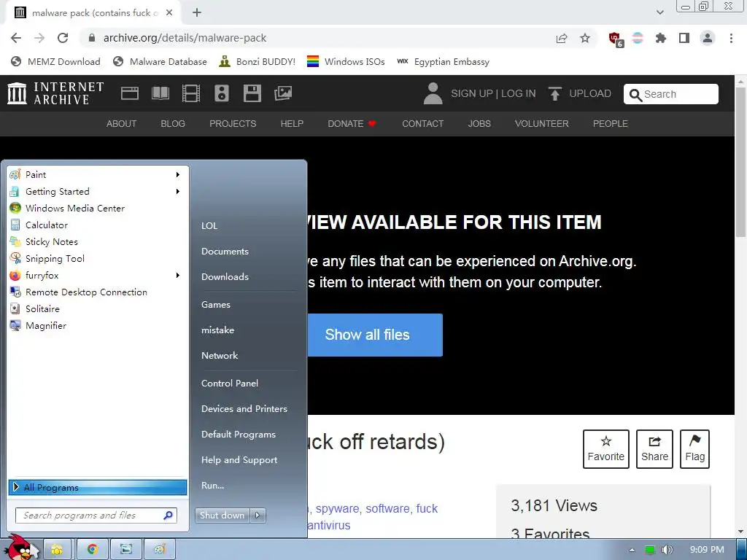
Task: Open Devices and Printers
Action: pyautogui.click(x=244, y=409)
